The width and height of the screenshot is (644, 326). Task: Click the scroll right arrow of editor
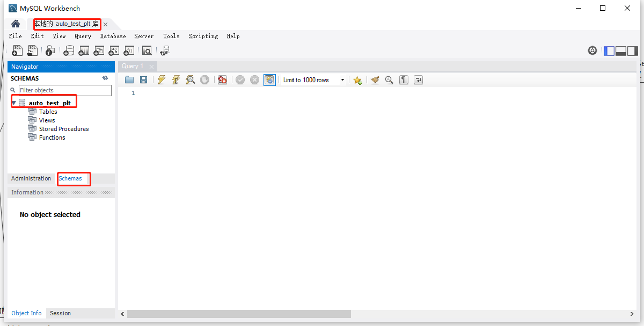[632, 314]
